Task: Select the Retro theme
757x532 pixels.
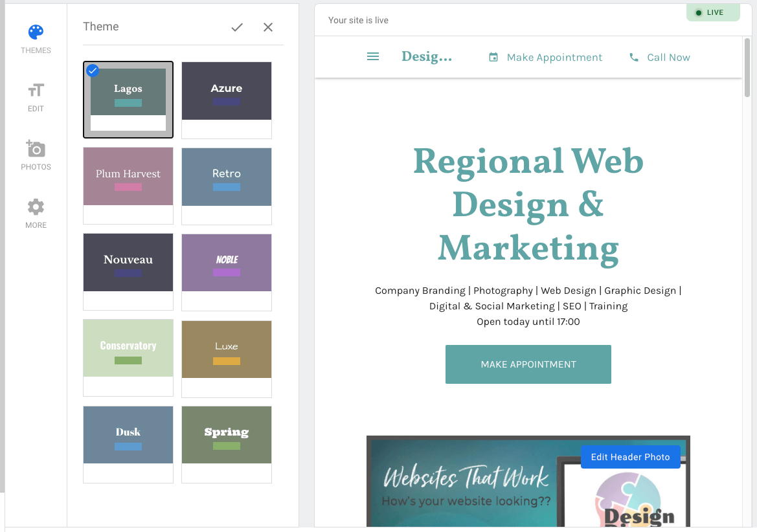Action: (x=227, y=186)
